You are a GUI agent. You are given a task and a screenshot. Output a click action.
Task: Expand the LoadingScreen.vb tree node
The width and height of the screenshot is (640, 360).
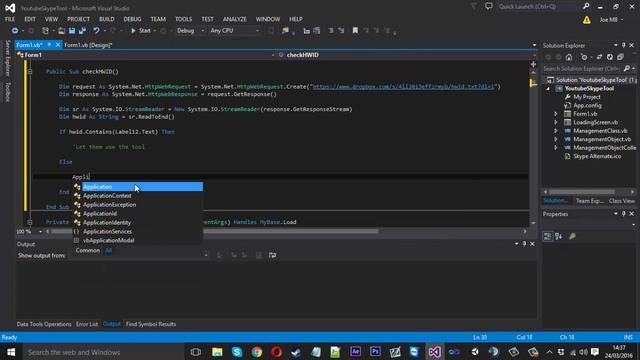coord(556,122)
